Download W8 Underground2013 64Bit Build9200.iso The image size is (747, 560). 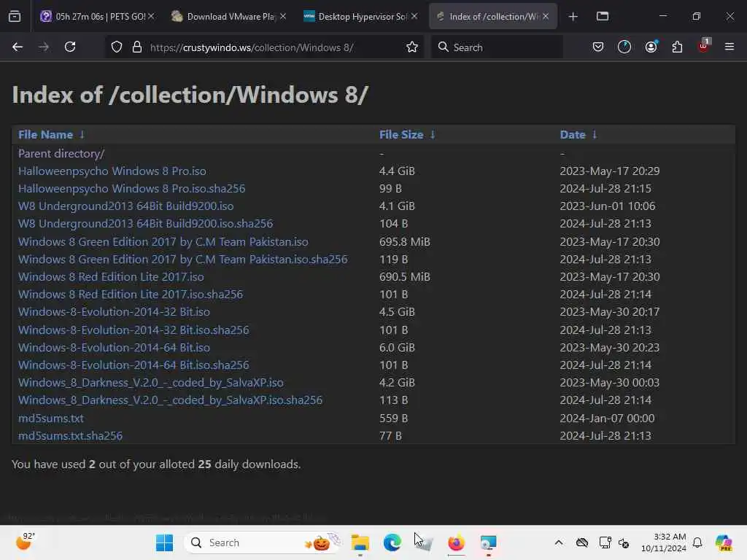(x=125, y=206)
